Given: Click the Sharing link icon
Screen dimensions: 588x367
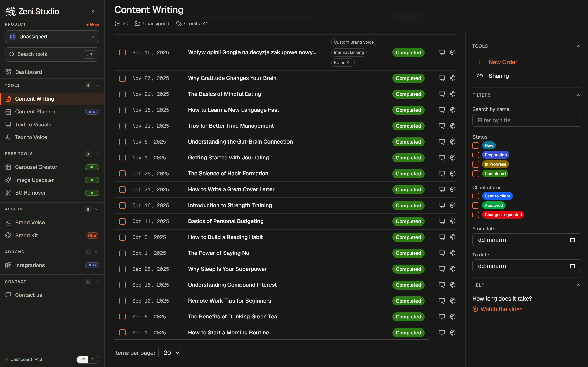Looking at the screenshot, I should (480, 76).
